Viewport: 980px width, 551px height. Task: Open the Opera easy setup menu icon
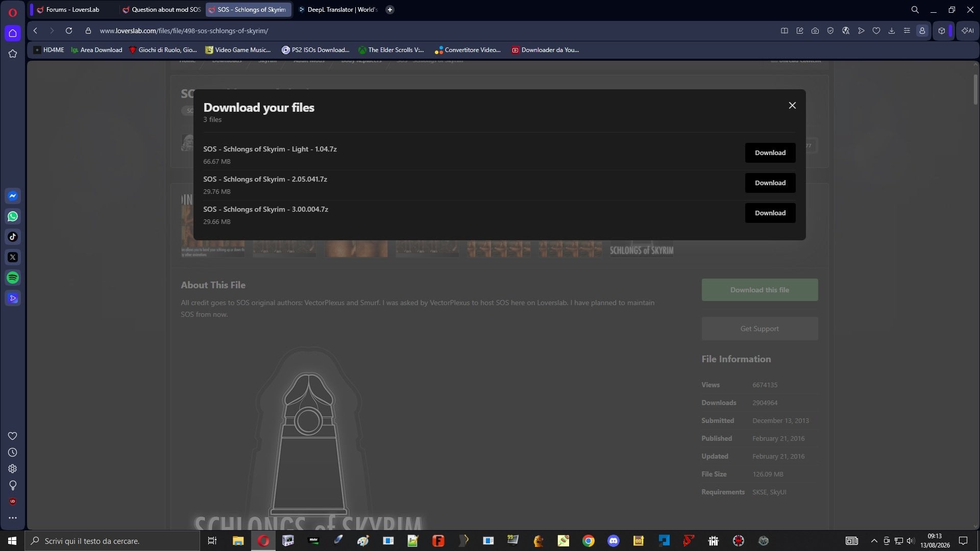907,31
